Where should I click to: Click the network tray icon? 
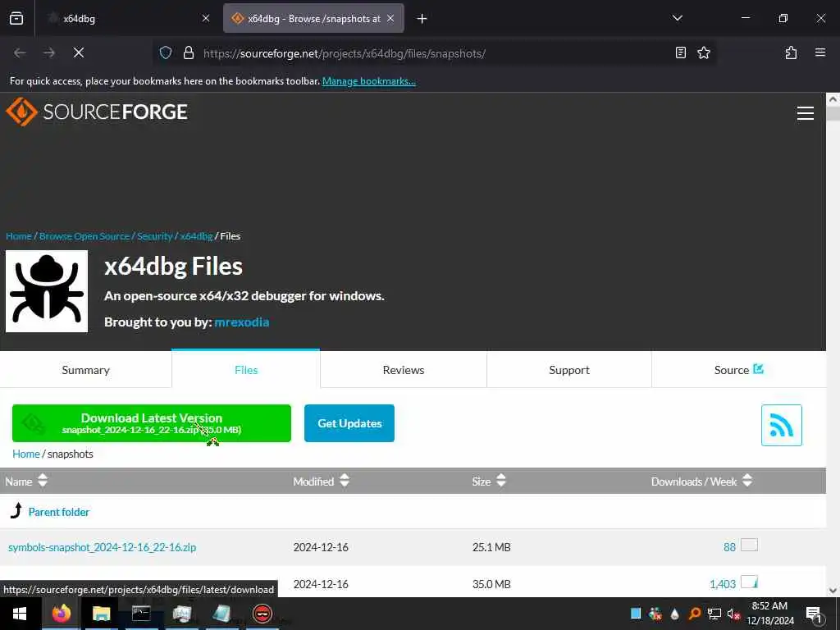(x=714, y=614)
